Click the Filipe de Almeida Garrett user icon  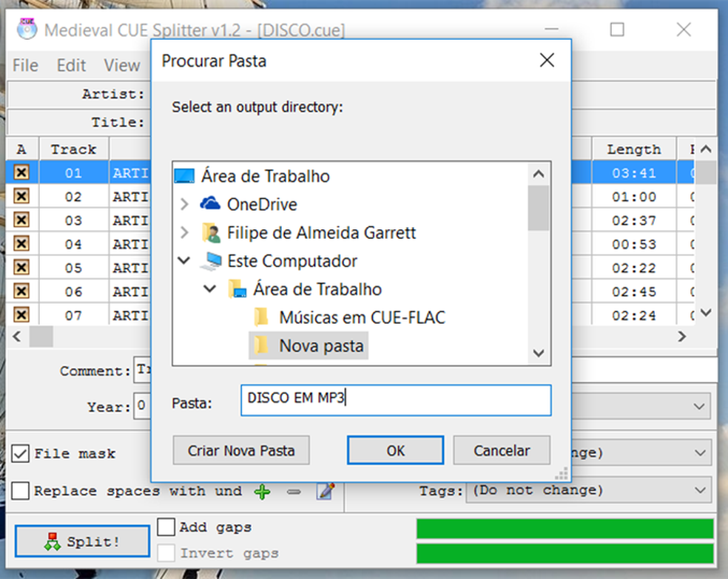click(x=212, y=232)
